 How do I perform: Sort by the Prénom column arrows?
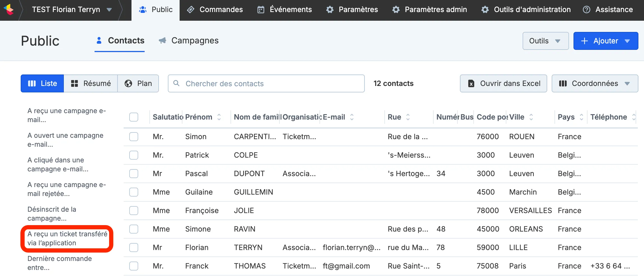point(219,117)
